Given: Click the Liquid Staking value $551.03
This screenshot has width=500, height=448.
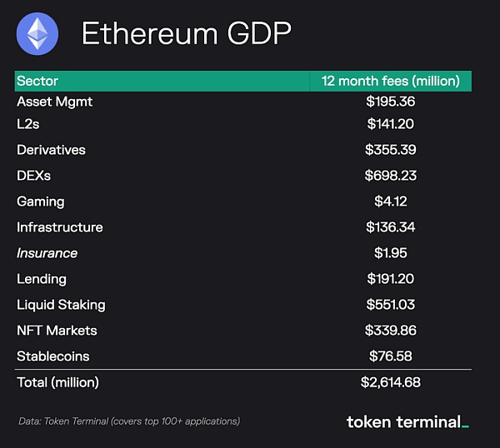Looking at the screenshot, I should click(x=391, y=305).
